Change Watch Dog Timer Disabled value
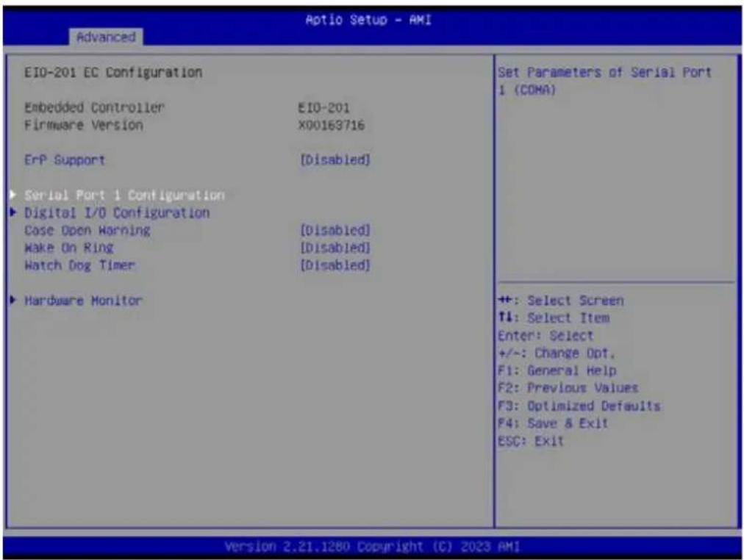744x560 pixels. [335, 265]
